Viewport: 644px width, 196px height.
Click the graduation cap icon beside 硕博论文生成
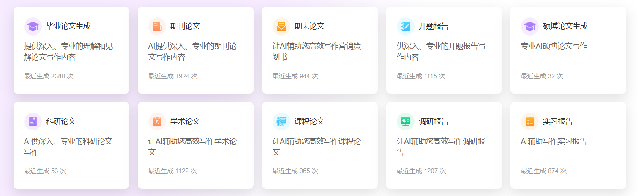point(529,26)
